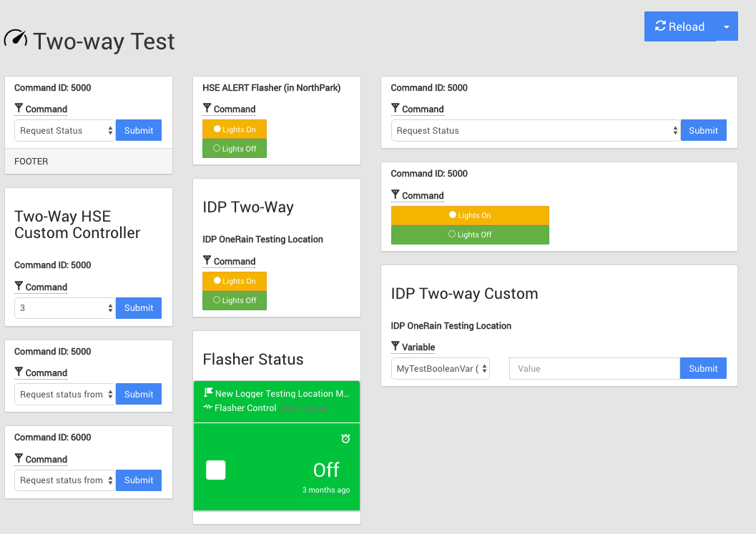756x534 pixels.
Task: Click the Command filter icon in Command ID 6000 card
Action: [x=19, y=459]
